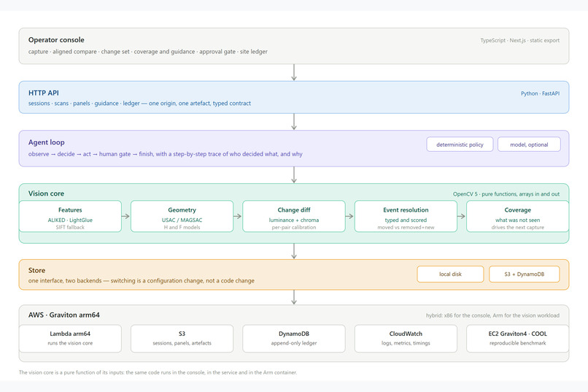The height and width of the screenshot is (392, 588).
Task: Select the CloudWatch logs, metrics card
Action: pos(406,339)
